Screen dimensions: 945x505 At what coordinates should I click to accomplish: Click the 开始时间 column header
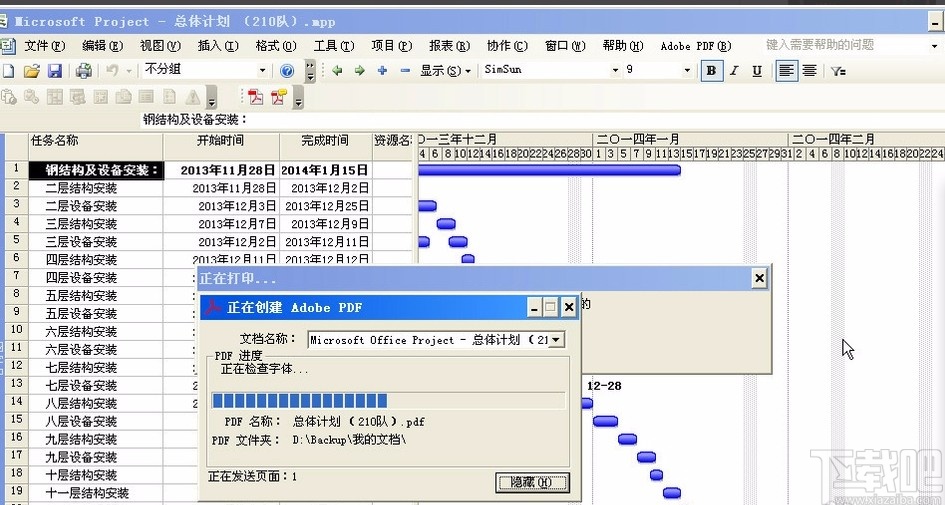pyautogui.click(x=221, y=146)
